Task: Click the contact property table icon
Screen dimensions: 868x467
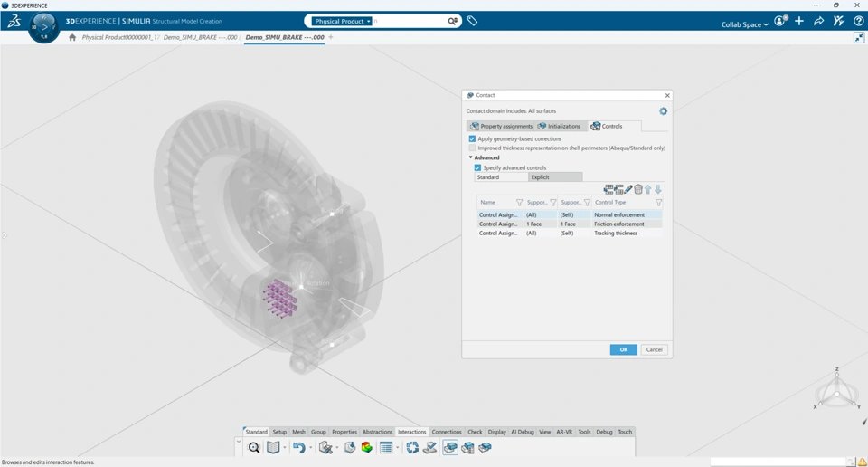Action: coord(467,448)
